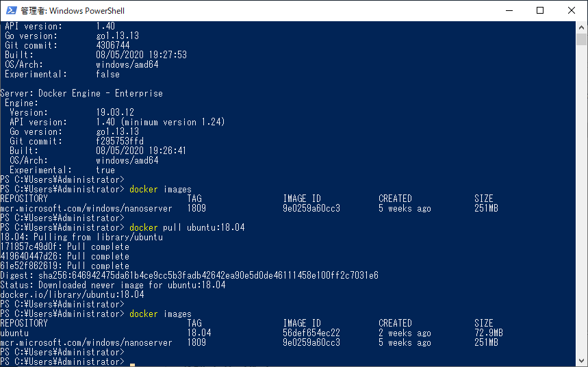Minimize the PowerShell window
This screenshot has height=367, width=588.
point(509,10)
